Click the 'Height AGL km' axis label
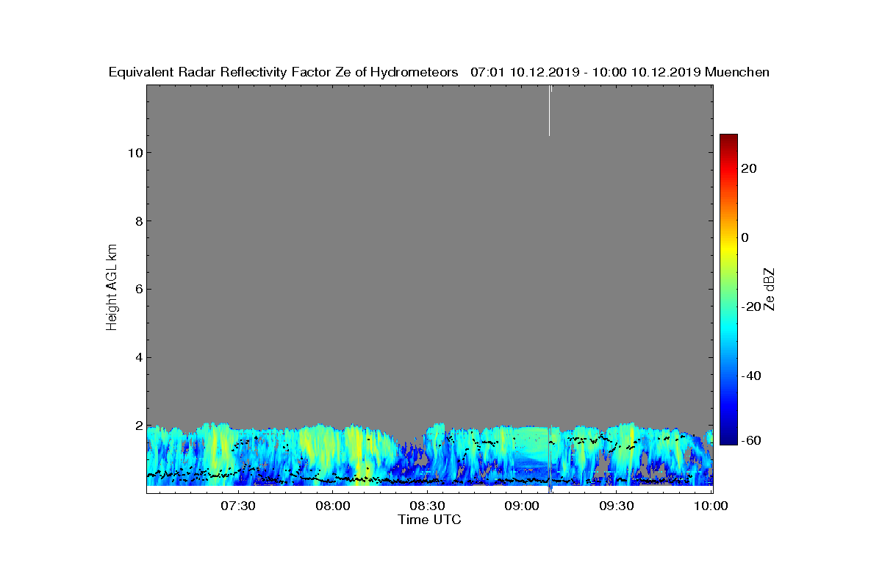The height and width of the screenshot is (588, 882). point(112,289)
